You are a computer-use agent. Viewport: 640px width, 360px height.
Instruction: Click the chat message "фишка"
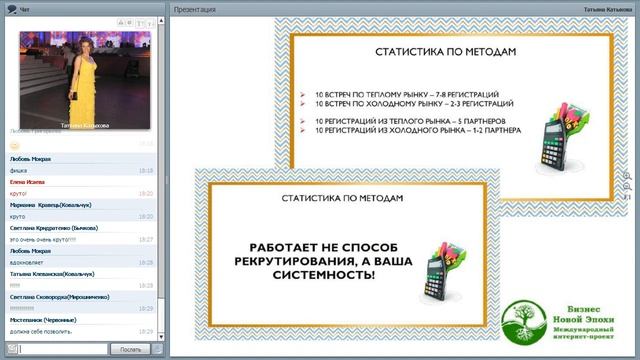18,171
